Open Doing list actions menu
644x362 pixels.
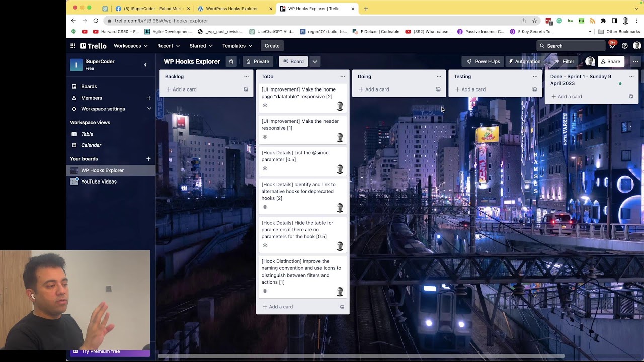click(439, 77)
